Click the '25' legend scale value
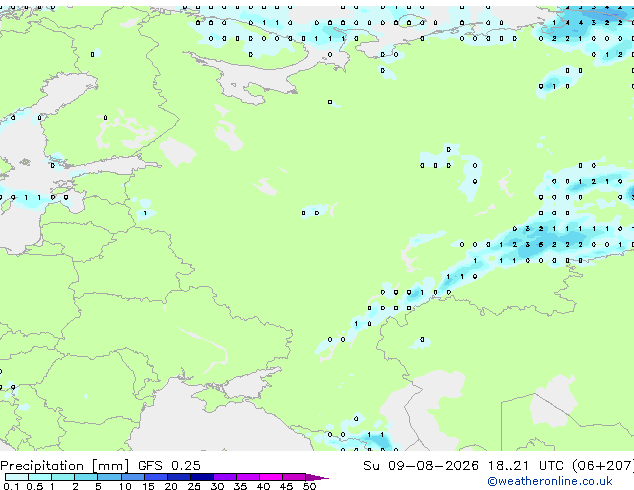This screenshot has width=634, height=490. (194, 486)
